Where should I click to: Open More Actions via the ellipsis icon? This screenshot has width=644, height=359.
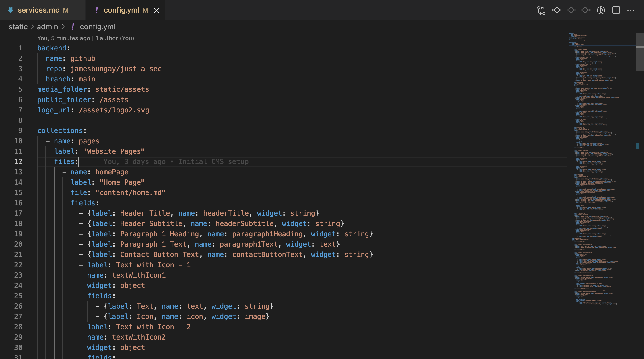[631, 10]
